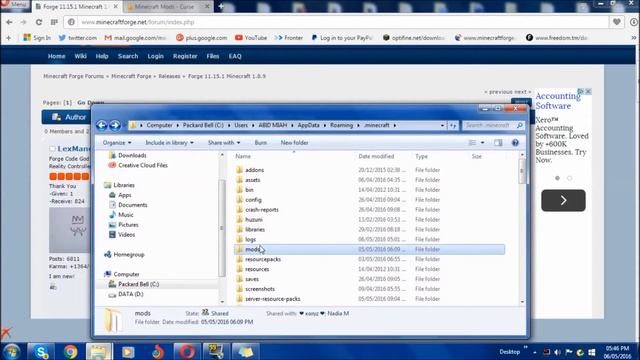Click the New folder button
This screenshot has height=360, width=640.
click(x=294, y=142)
